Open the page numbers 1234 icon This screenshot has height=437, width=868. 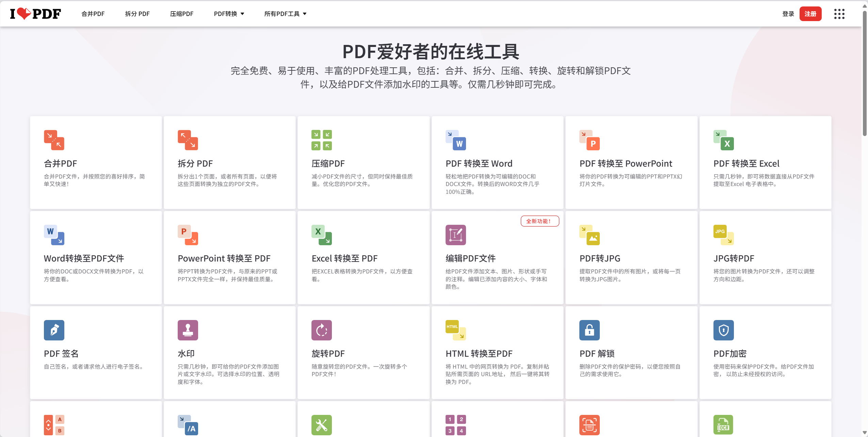(x=456, y=425)
